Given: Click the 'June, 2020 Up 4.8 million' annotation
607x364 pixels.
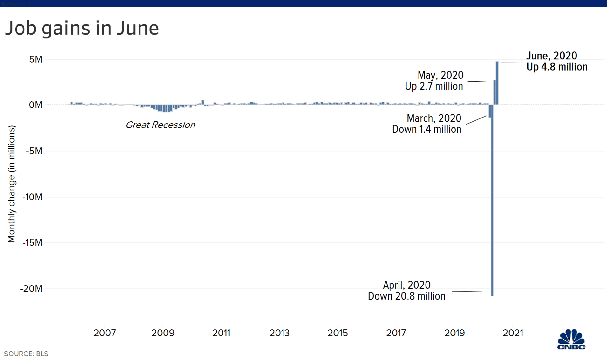Looking at the screenshot, I should tap(557, 61).
